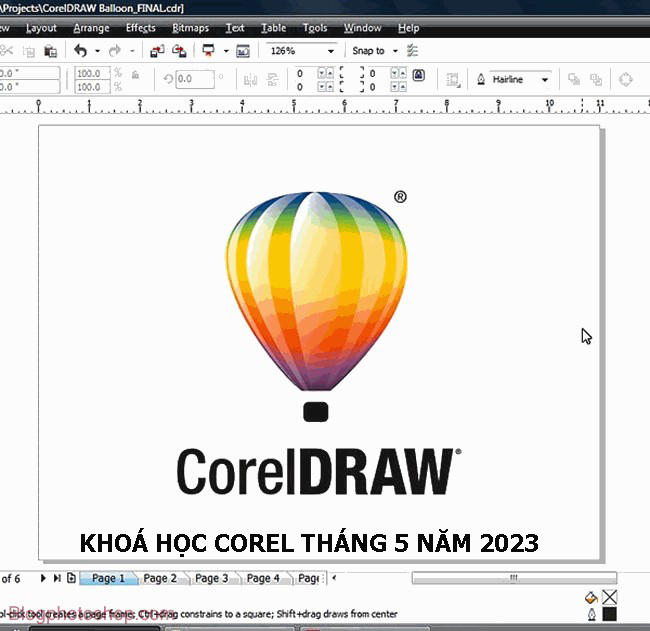Open the Bitmaps menu
The image size is (650, 631).
pos(190,28)
